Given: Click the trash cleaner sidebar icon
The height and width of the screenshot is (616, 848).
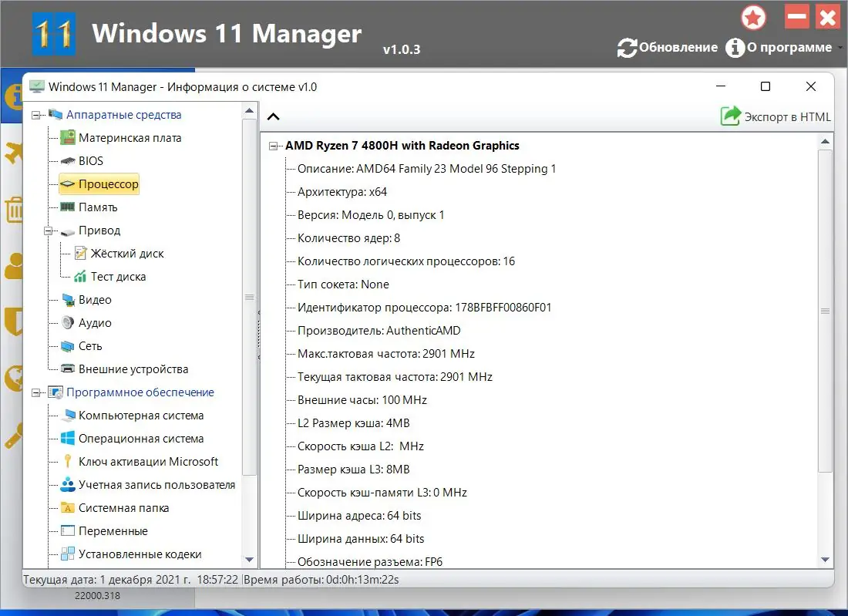Looking at the screenshot, I should click(14, 209).
